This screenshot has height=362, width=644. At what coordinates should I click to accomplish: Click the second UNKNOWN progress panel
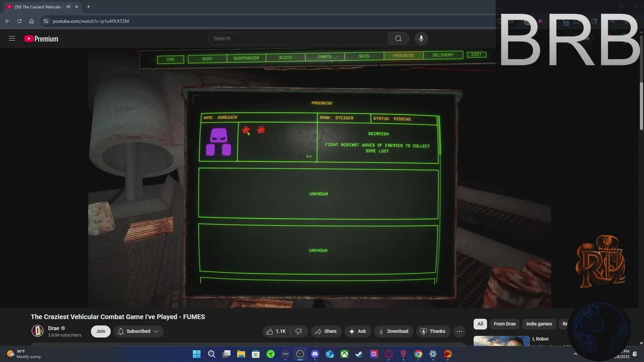[x=318, y=250]
